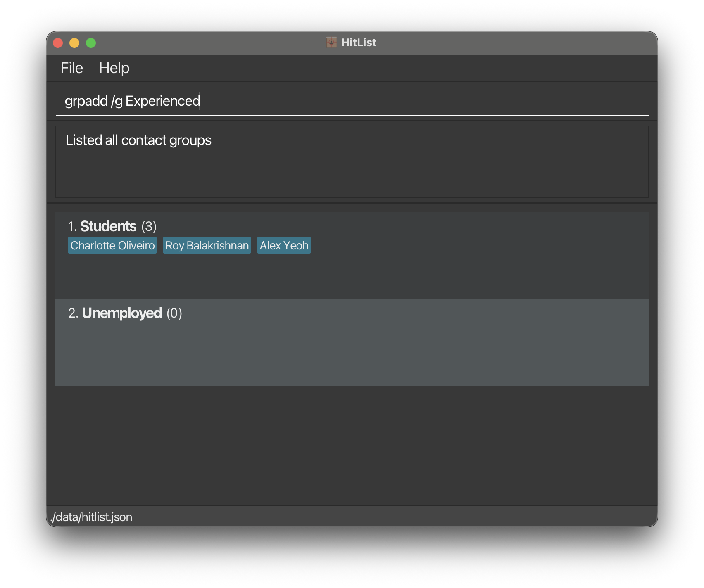Maximize the window with green button
Image resolution: width=704 pixels, height=588 pixels.
tap(91, 43)
